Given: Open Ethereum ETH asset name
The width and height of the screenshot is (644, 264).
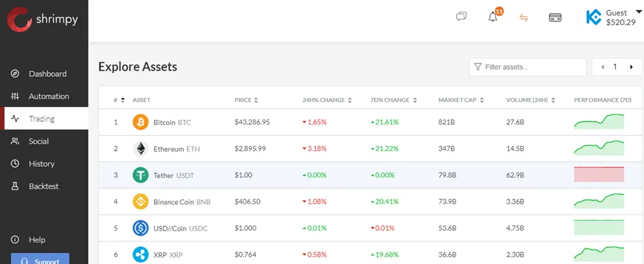Looking at the screenshot, I should (x=176, y=149).
